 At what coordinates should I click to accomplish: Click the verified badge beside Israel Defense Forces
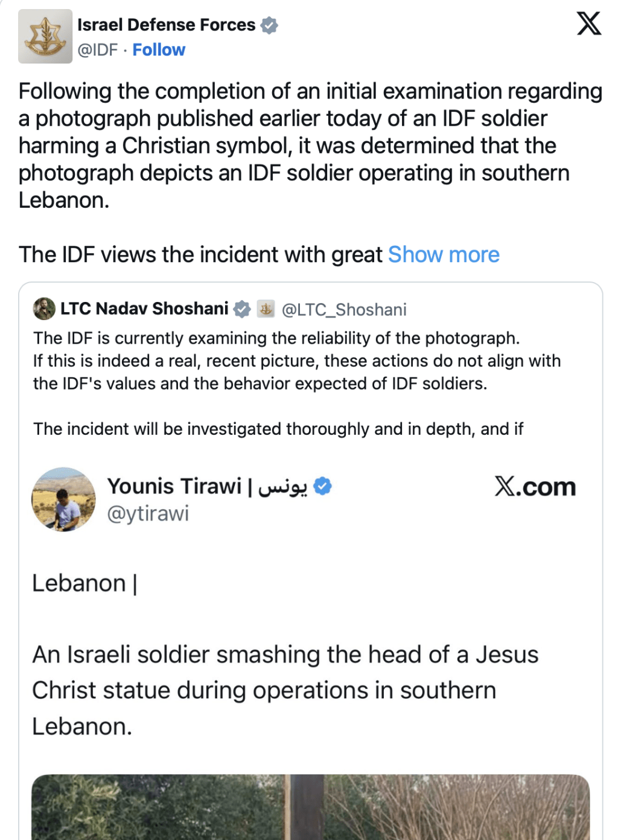269,25
